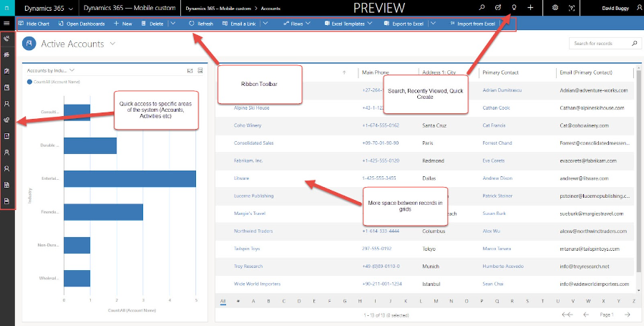Open the Northwind Traders account
This screenshot has width=644, height=326.
pos(253,231)
